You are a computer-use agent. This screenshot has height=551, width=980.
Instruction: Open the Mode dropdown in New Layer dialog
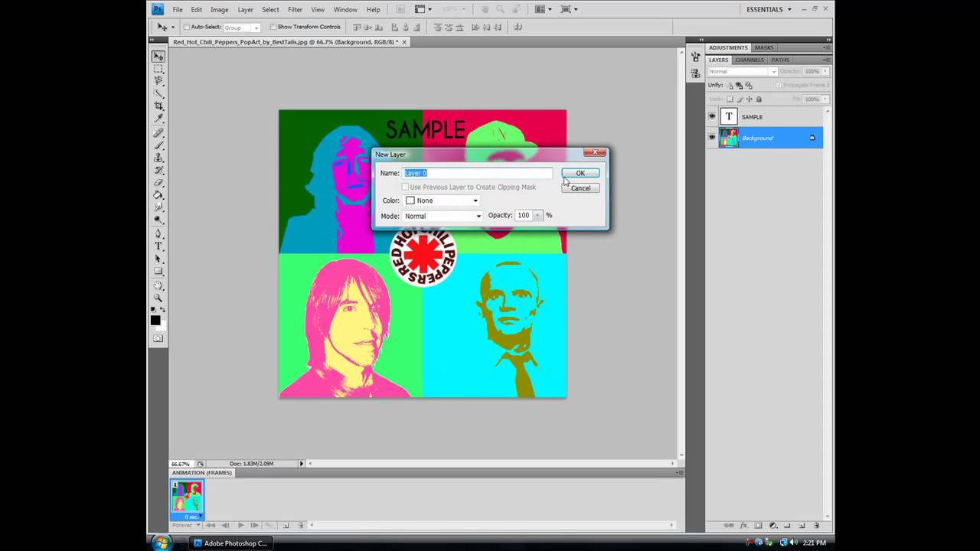[443, 216]
